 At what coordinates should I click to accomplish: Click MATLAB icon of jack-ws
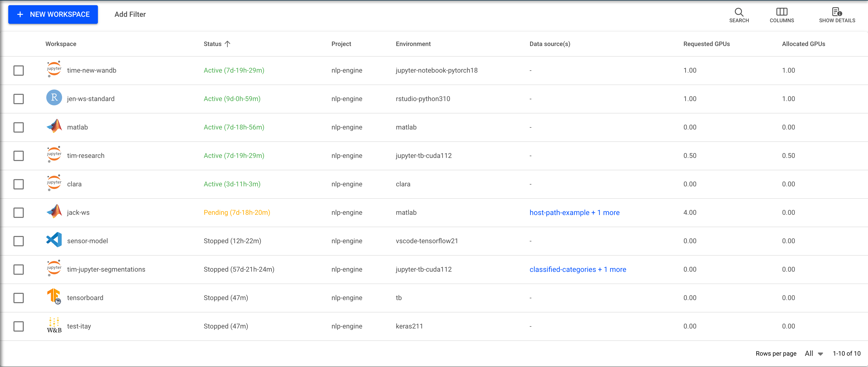54,211
